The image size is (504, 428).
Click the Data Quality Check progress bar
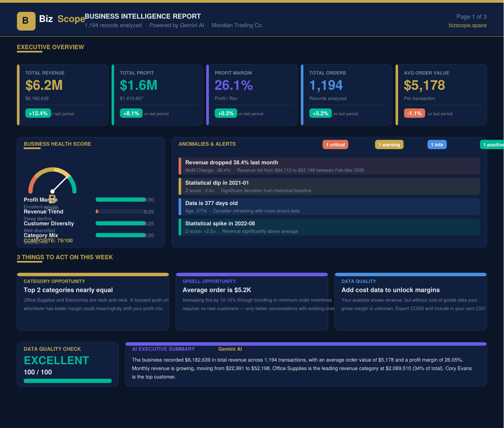(x=67, y=381)
